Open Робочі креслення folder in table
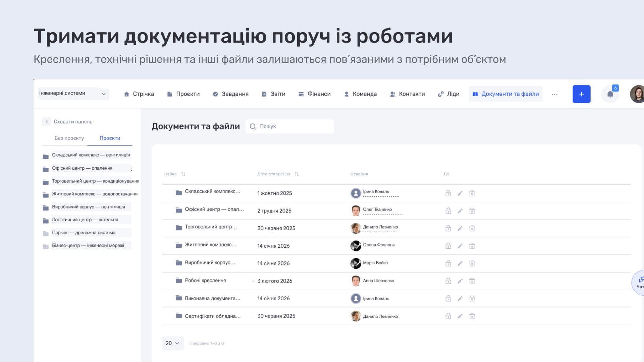The image size is (644, 362). [205, 281]
